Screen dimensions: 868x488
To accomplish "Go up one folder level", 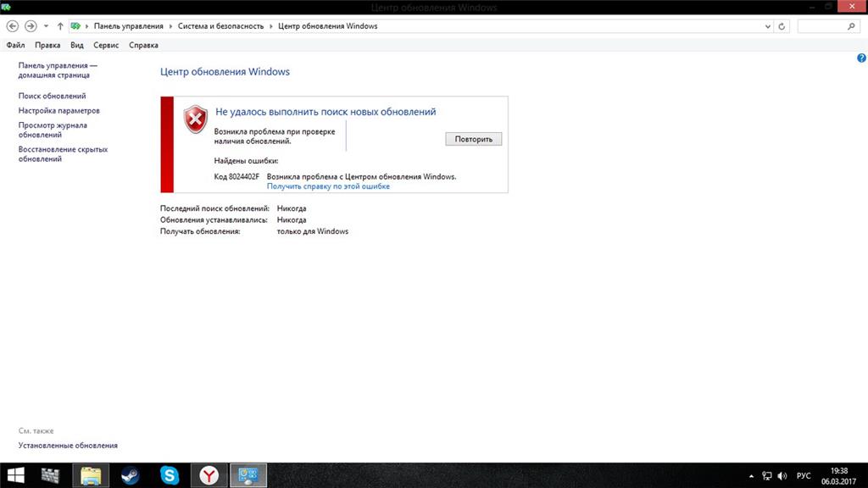I will [60, 26].
